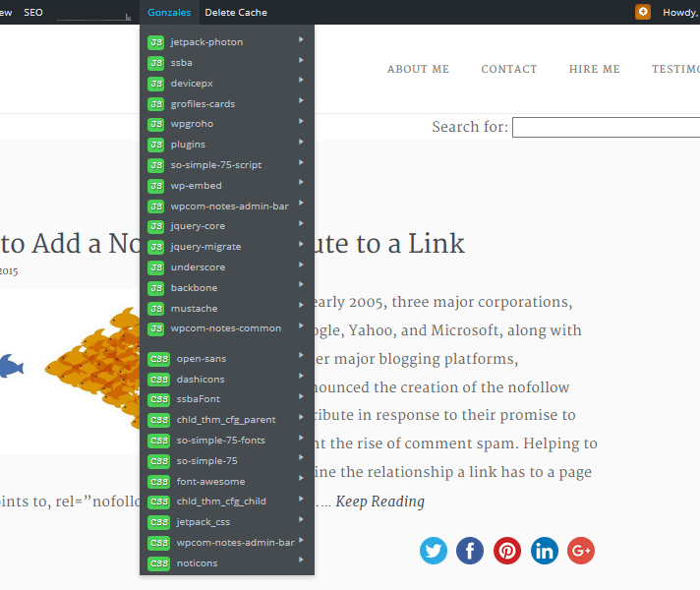Select the jquery-core label text
This screenshot has width=700, height=590.
[x=198, y=226]
